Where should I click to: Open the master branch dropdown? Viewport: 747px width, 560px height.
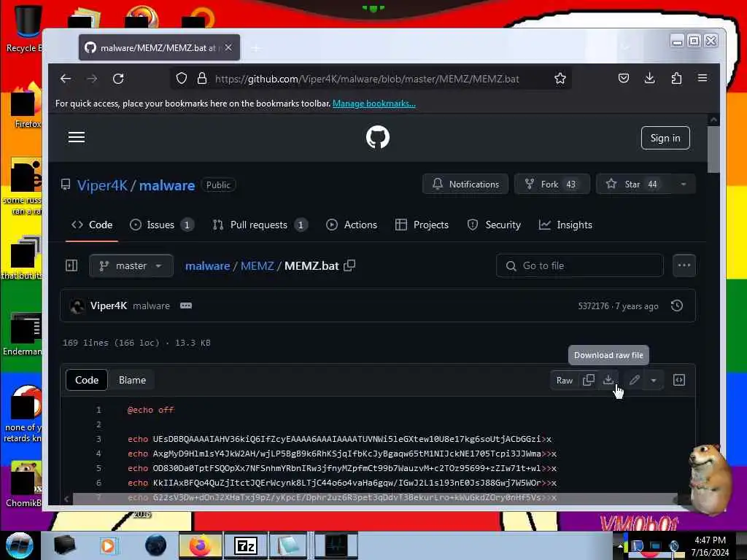coord(131,265)
